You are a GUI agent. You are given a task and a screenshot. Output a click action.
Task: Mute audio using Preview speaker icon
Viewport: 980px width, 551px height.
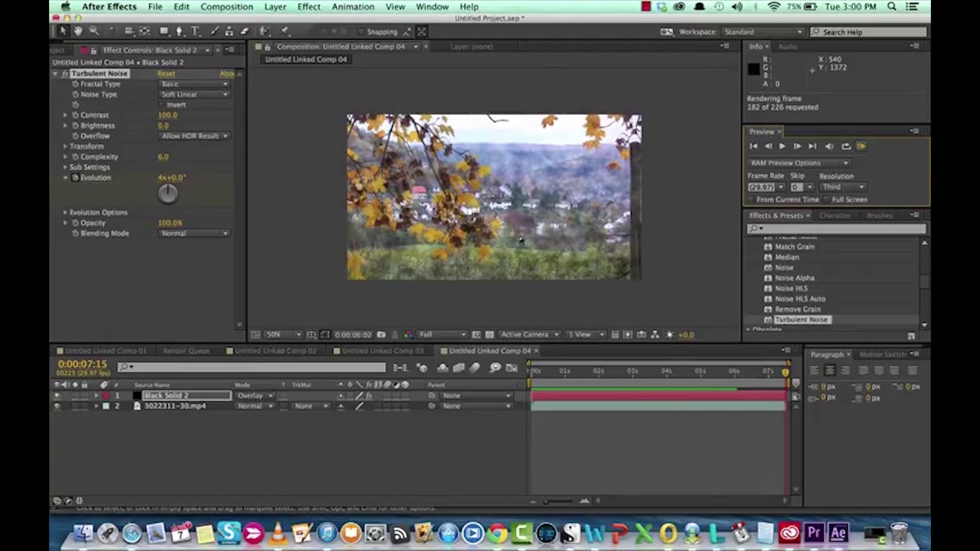[x=829, y=146]
